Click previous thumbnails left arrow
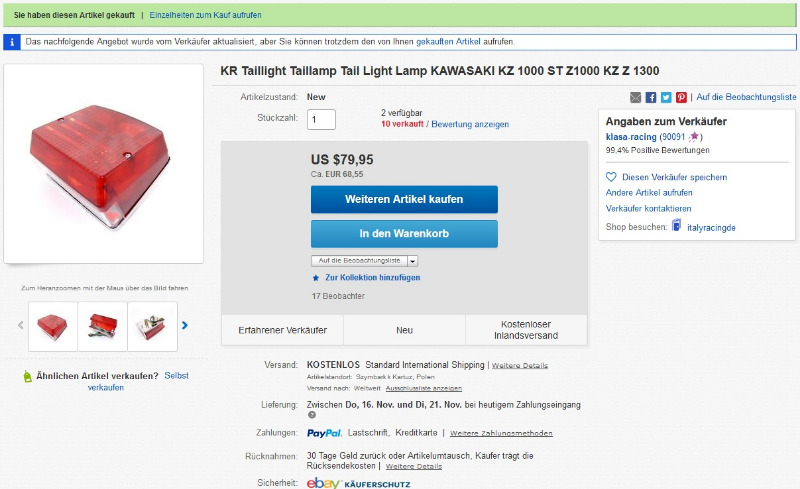The width and height of the screenshot is (800, 489). (20, 325)
